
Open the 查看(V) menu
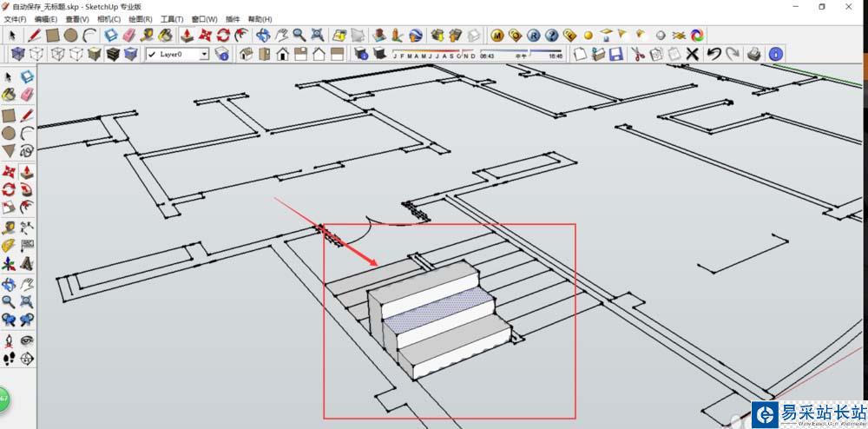click(77, 19)
